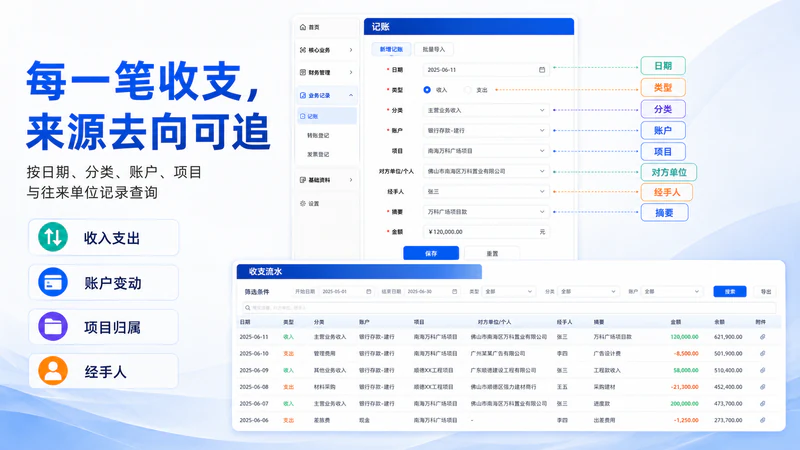Click the 业务记录 sidebar icon

(303, 95)
